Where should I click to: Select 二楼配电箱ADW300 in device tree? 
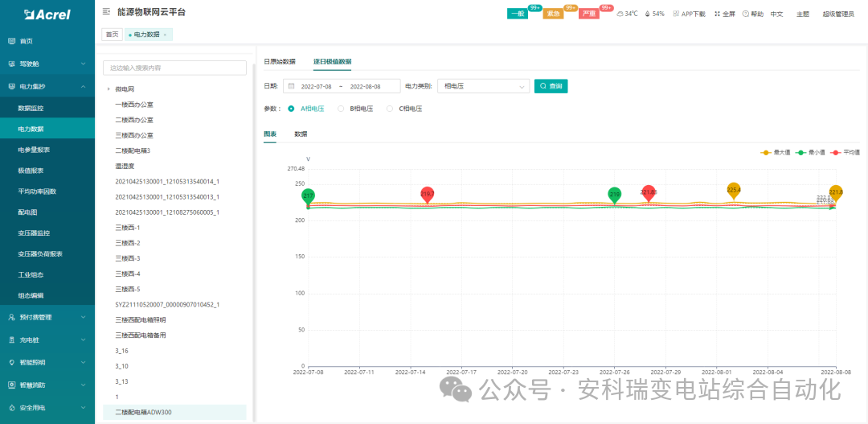pos(174,412)
